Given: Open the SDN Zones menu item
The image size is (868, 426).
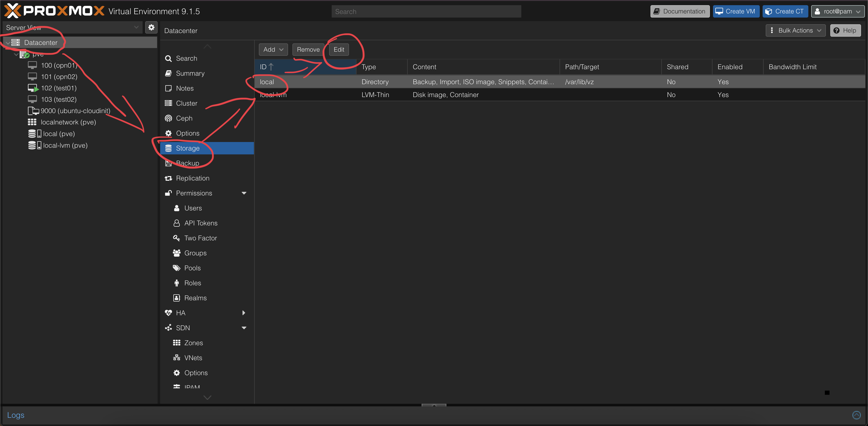Looking at the screenshot, I should pyautogui.click(x=207, y=343).
